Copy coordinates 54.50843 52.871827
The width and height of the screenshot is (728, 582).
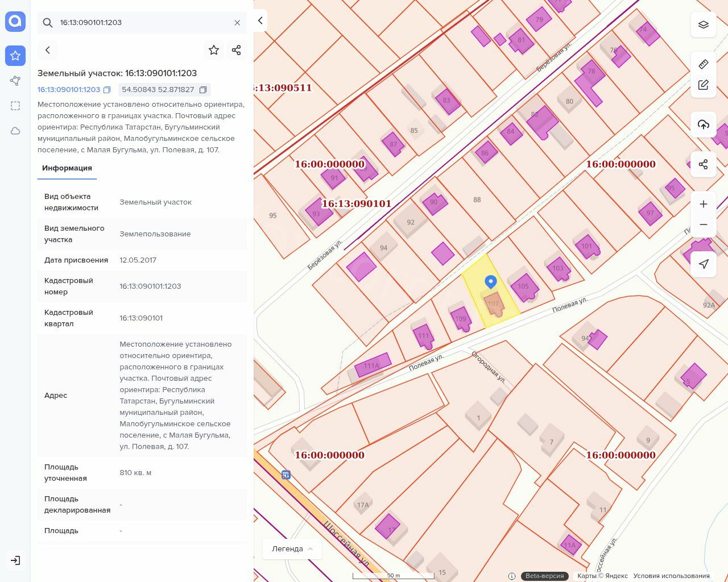click(203, 90)
